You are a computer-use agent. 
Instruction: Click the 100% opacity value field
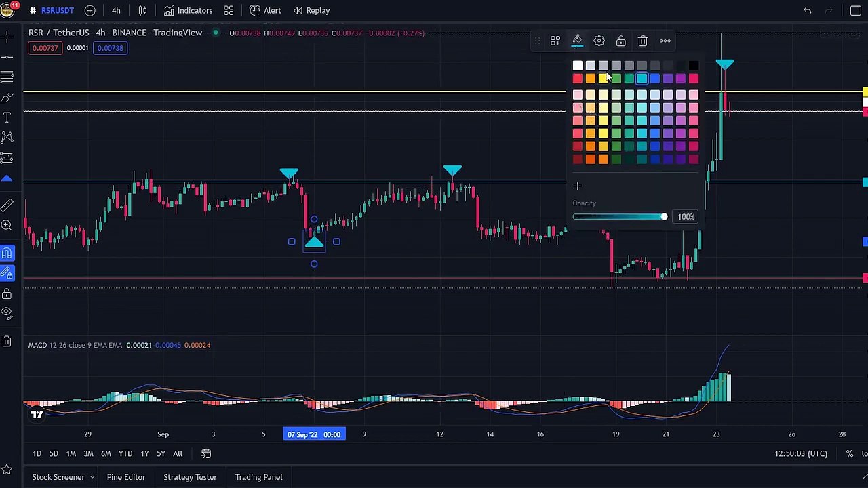coord(686,216)
